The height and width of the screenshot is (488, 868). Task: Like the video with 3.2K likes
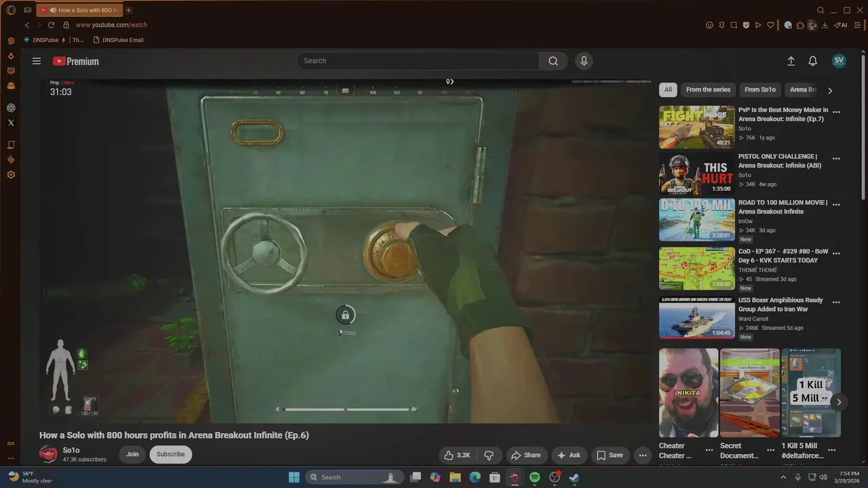tap(457, 455)
